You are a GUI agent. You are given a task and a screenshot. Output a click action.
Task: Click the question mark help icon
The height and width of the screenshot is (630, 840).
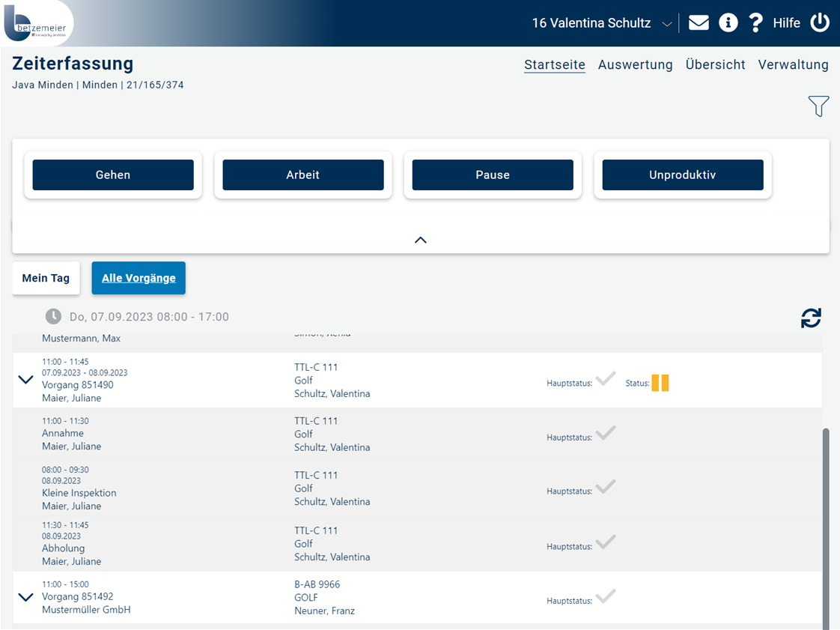[755, 22]
